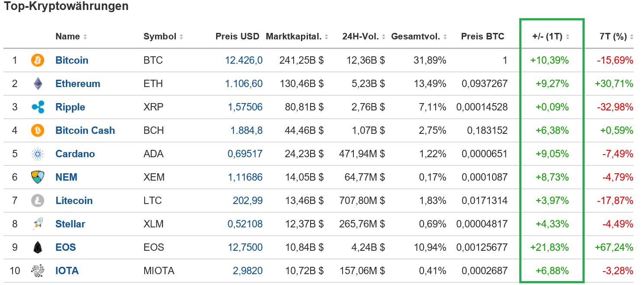Click the Cardano dotted logo icon
The width and height of the screenshot is (644, 285).
[38, 154]
